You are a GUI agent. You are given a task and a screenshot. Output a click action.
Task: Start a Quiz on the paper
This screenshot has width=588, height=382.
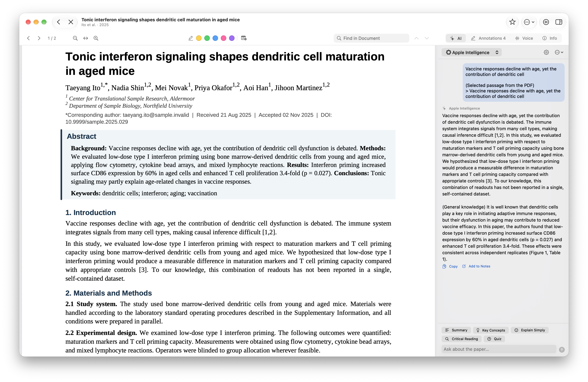pyautogui.click(x=494, y=339)
